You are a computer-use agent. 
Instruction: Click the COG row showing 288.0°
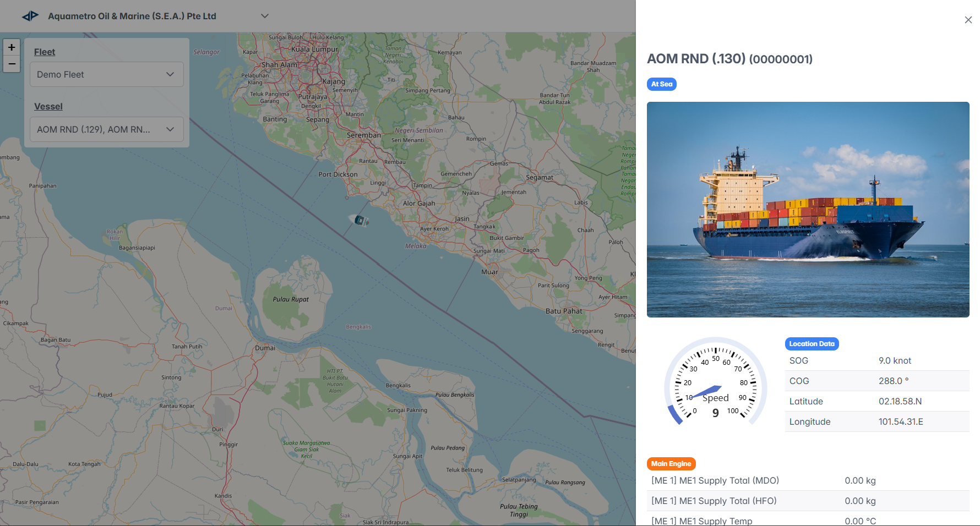876,381
